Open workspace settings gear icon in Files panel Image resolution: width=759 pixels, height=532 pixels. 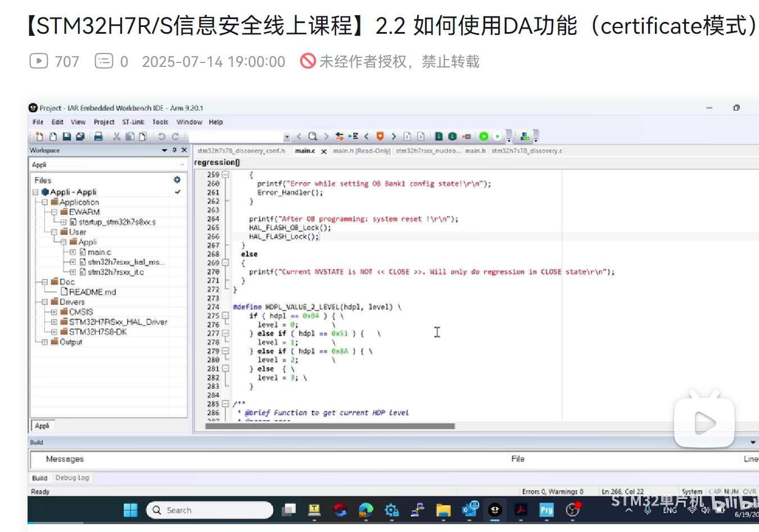[177, 179]
